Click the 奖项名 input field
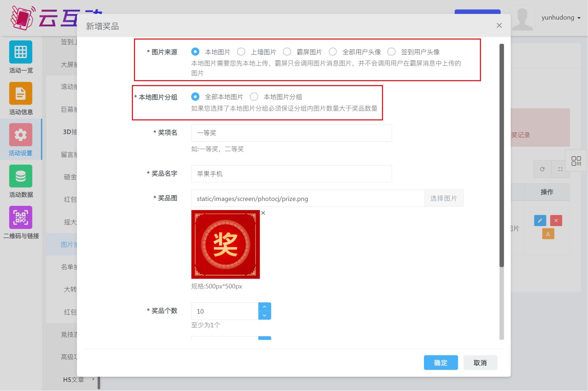Image resolution: width=588 pixels, height=391 pixels. (x=291, y=133)
